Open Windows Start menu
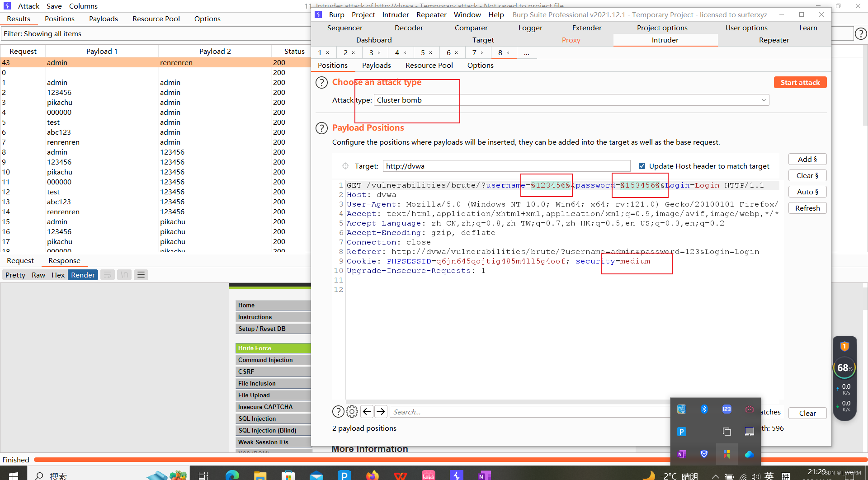The image size is (868, 480). [13, 475]
